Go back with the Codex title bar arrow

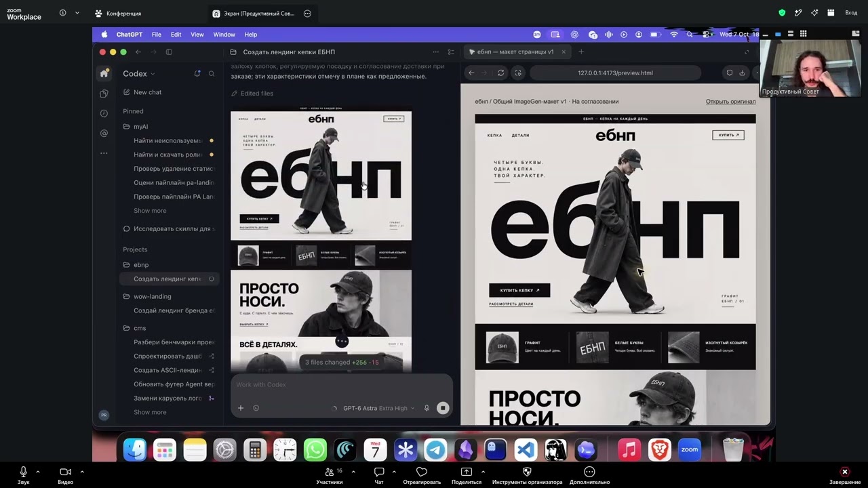(x=138, y=52)
